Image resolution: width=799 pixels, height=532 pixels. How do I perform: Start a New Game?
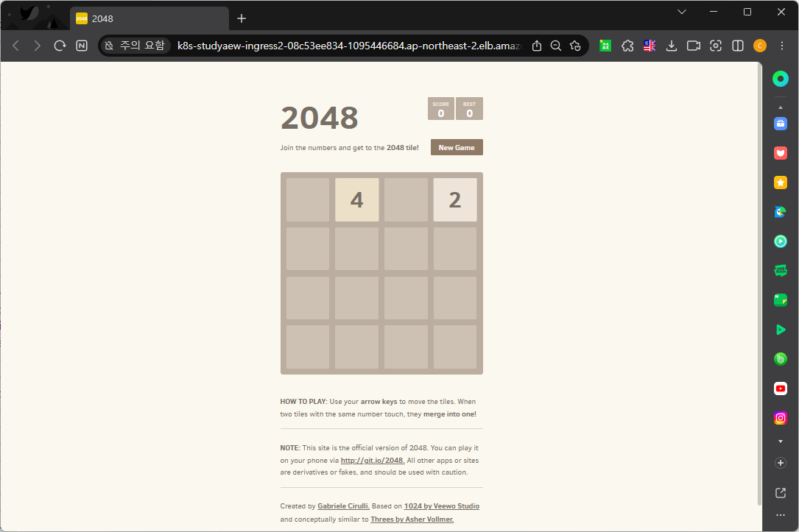pyautogui.click(x=457, y=147)
